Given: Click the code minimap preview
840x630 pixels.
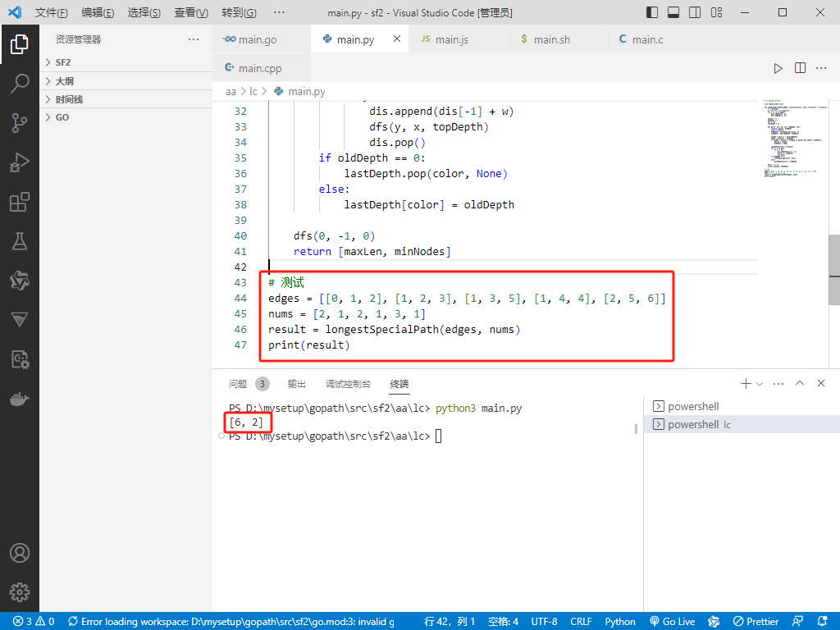Looking at the screenshot, I should [795, 138].
